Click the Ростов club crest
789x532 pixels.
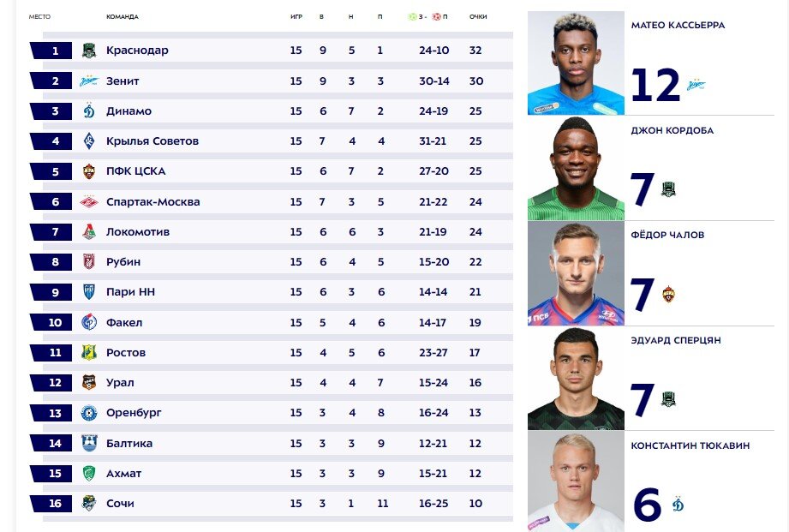[89, 352]
